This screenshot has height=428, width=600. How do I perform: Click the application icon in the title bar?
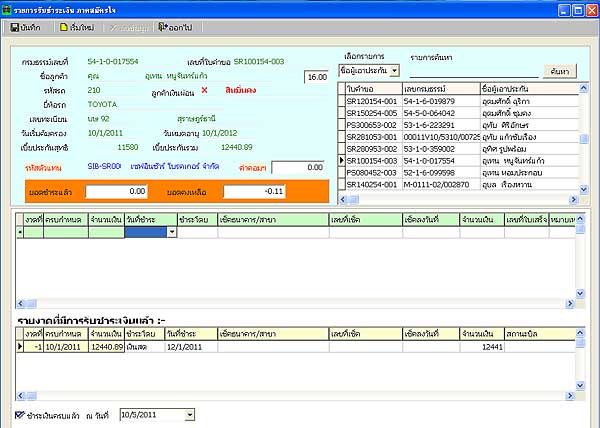[x=7, y=8]
